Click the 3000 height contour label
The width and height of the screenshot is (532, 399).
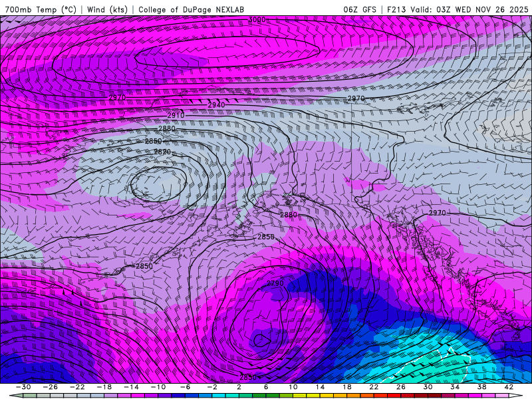[257, 20]
